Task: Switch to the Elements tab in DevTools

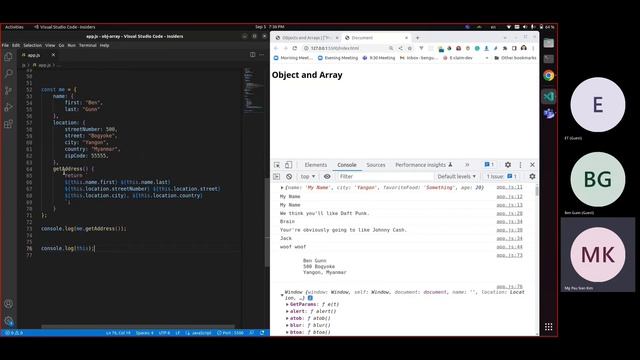Action: (x=316, y=165)
